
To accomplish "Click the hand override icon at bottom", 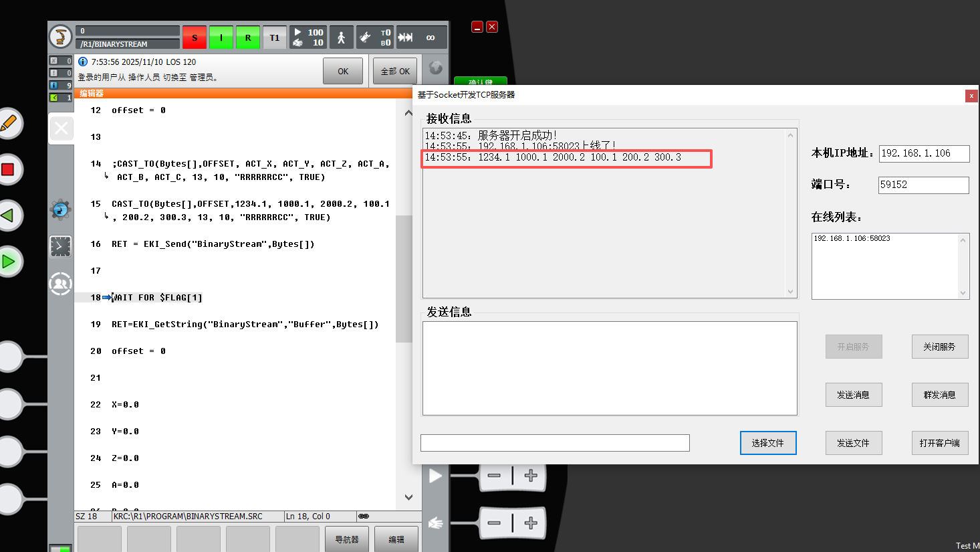I will pyautogui.click(x=435, y=523).
